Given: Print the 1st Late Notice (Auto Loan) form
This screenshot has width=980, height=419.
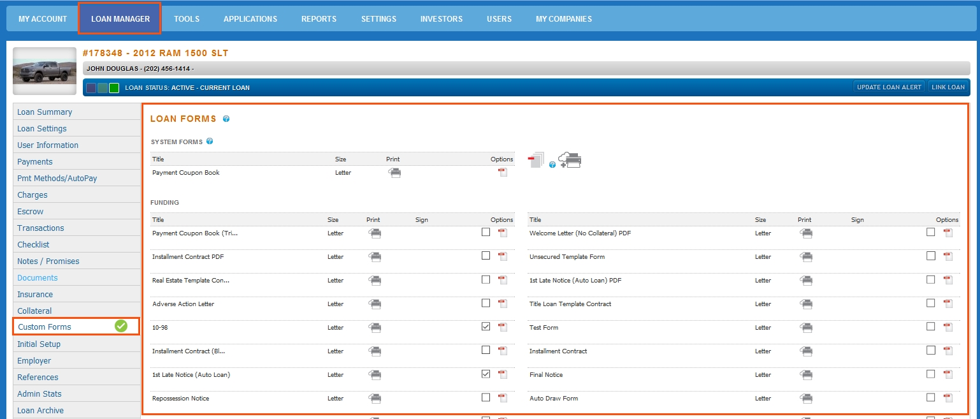Looking at the screenshot, I should (x=375, y=375).
